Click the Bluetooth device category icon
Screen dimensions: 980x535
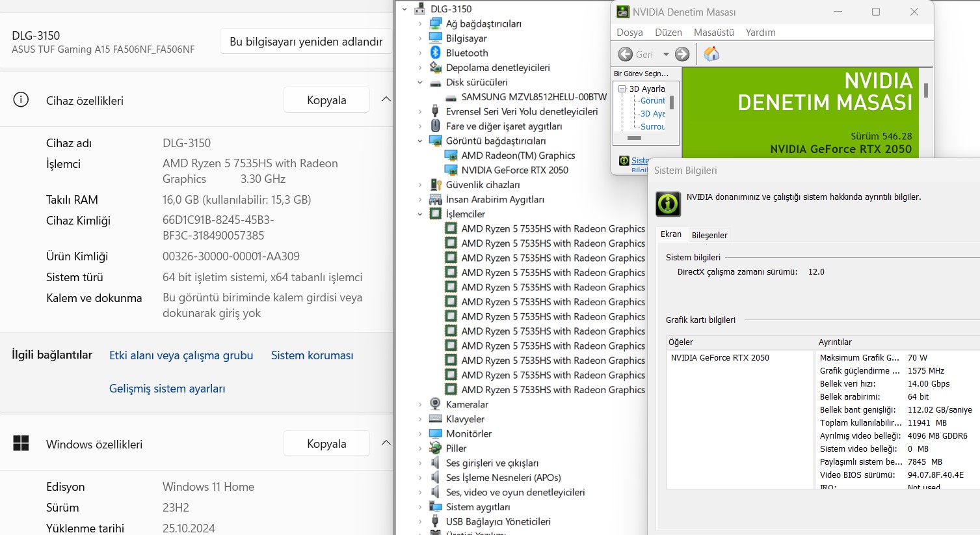click(436, 53)
